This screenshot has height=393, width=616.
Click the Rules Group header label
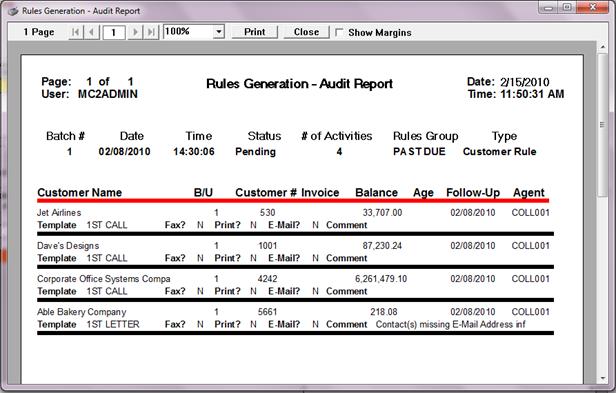425,136
